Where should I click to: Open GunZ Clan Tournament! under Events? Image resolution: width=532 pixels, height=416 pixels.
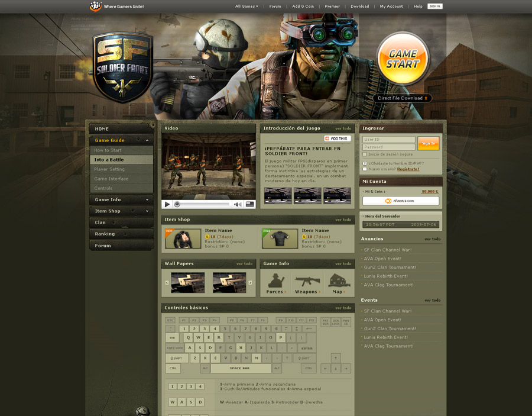390,328
